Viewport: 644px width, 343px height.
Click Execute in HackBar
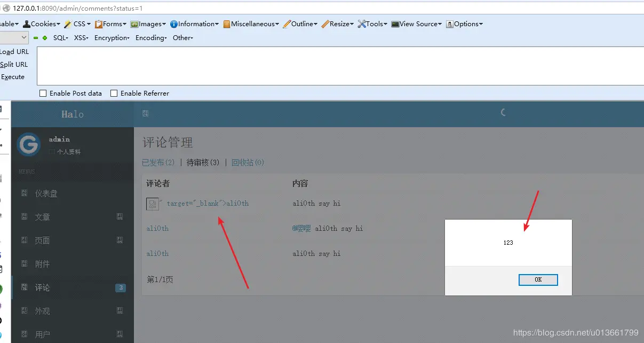[x=13, y=77]
